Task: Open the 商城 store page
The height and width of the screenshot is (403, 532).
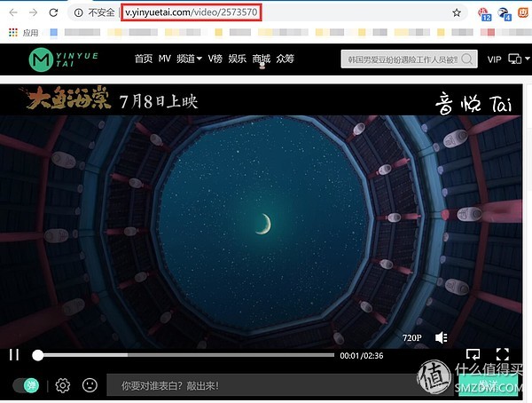Action: [x=262, y=59]
